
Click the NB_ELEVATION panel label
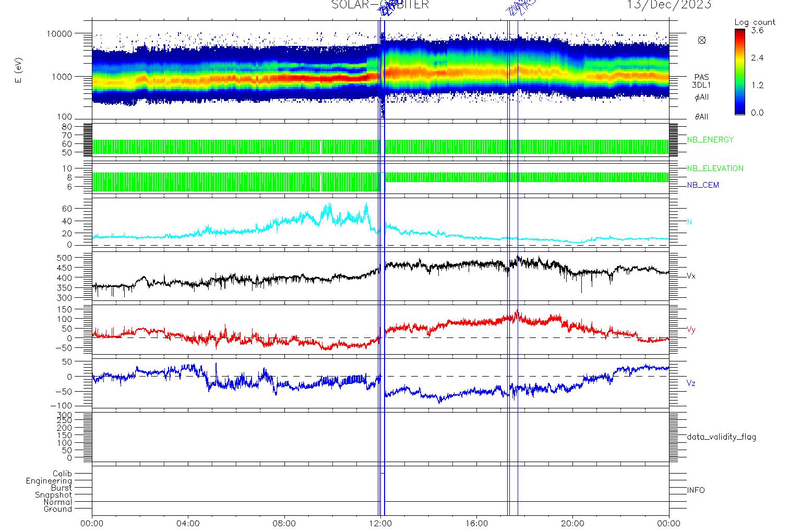coord(715,168)
